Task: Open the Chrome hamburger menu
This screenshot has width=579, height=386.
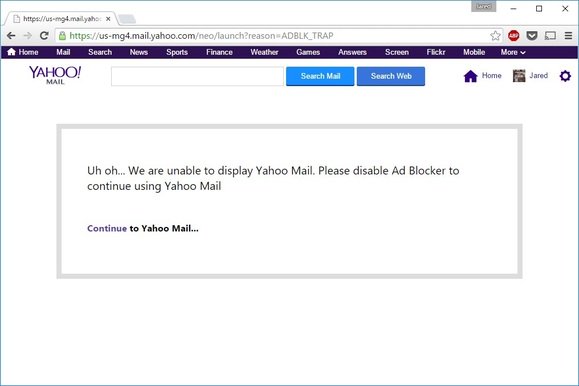Action: 568,35
